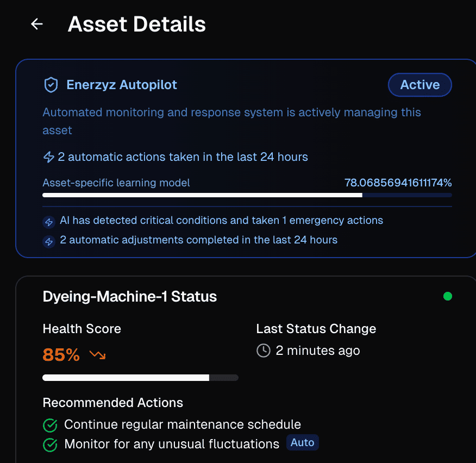Click the green check for monitor fluctuations

tap(50, 445)
